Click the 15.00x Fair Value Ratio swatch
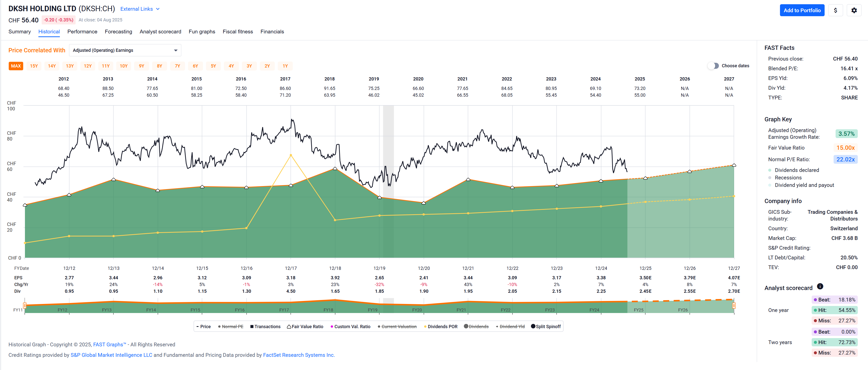 [x=845, y=148]
